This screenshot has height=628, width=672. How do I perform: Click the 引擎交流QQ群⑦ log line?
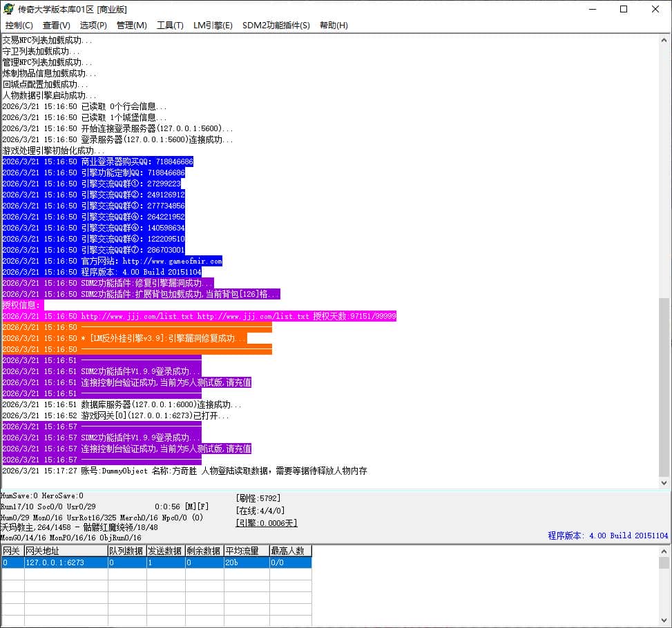[x=93, y=250]
